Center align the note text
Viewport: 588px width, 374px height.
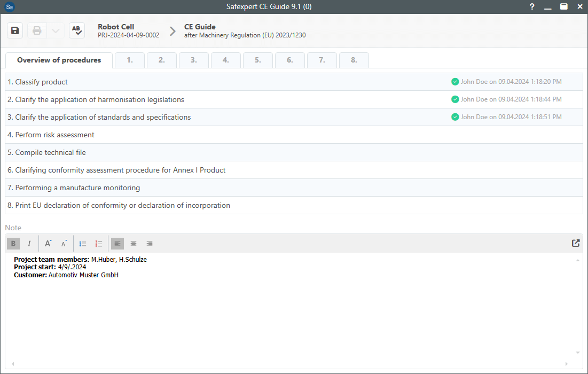(x=134, y=244)
